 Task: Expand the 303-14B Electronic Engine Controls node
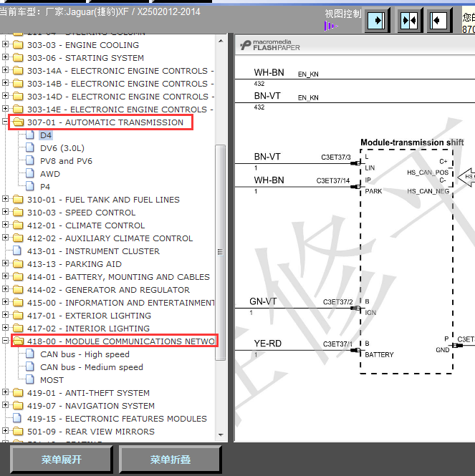[5, 83]
